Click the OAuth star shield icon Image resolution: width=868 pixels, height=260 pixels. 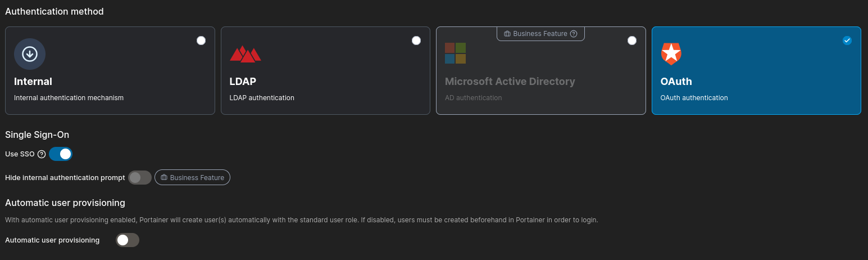pos(671,54)
